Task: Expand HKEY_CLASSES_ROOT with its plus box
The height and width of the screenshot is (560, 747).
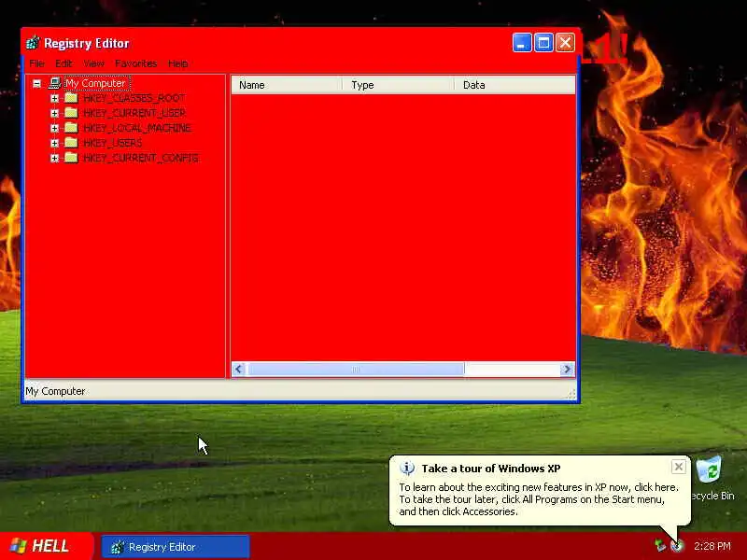Action: (x=54, y=99)
